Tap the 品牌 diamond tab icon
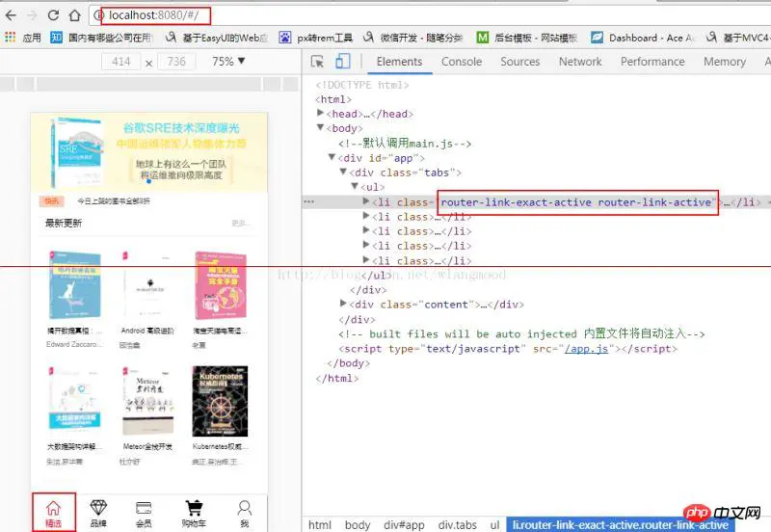The image size is (771, 532). coord(98,514)
